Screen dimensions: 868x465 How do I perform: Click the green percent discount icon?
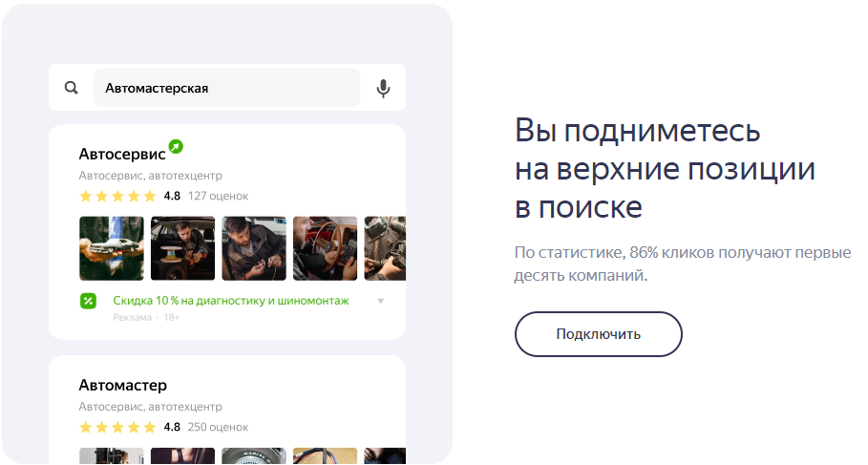point(88,301)
